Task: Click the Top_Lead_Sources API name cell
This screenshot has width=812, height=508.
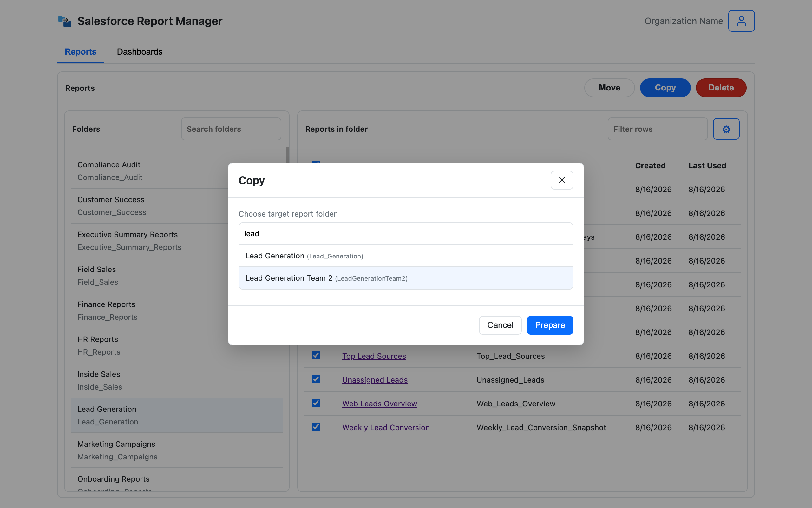Action: tap(510, 356)
